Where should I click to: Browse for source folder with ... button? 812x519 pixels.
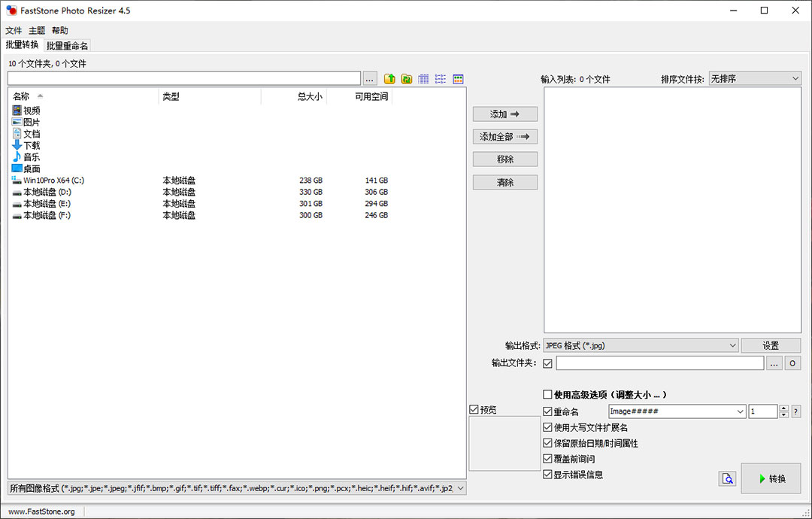pos(370,79)
